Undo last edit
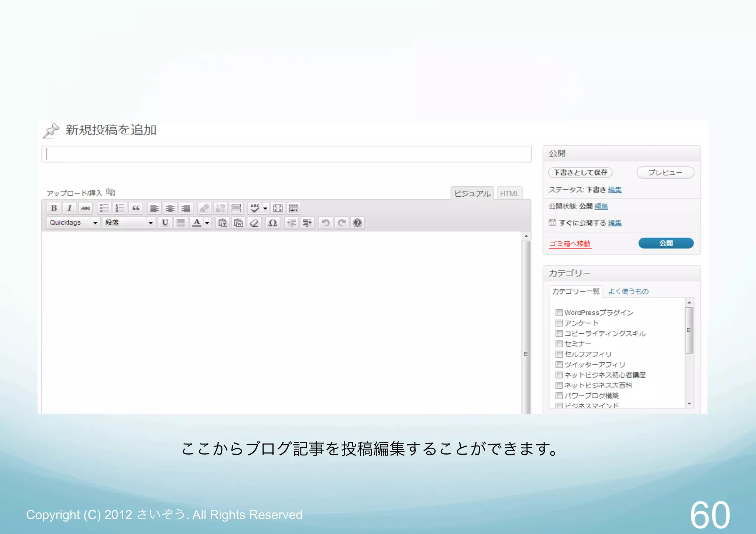Screen dimensions: 756x534 tap(326, 223)
